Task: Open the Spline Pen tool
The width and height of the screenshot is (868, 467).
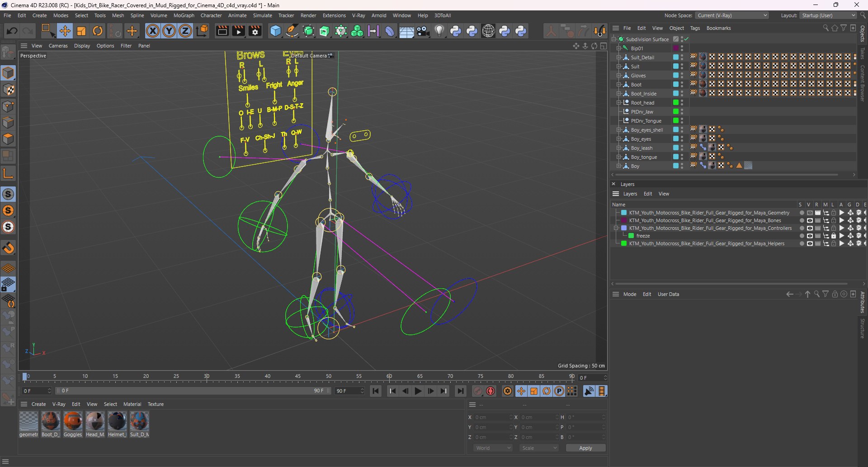Action: click(x=292, y=31)
